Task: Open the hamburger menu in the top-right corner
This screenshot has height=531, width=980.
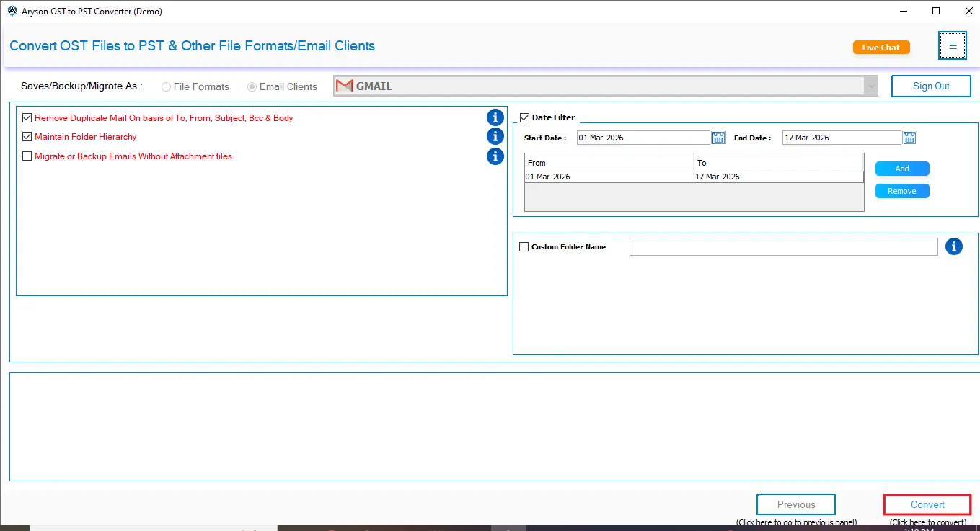Action: pyautogui.click(x=953, y=45)
